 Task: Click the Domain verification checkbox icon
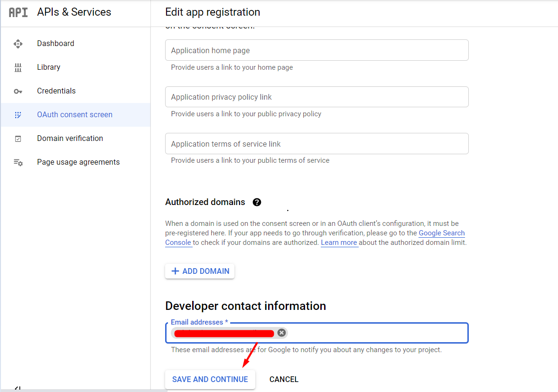18,139
